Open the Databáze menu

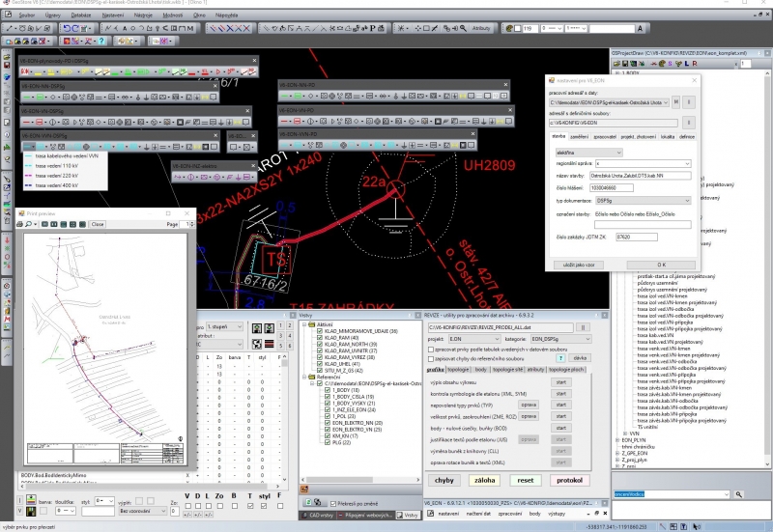point(81,15)
